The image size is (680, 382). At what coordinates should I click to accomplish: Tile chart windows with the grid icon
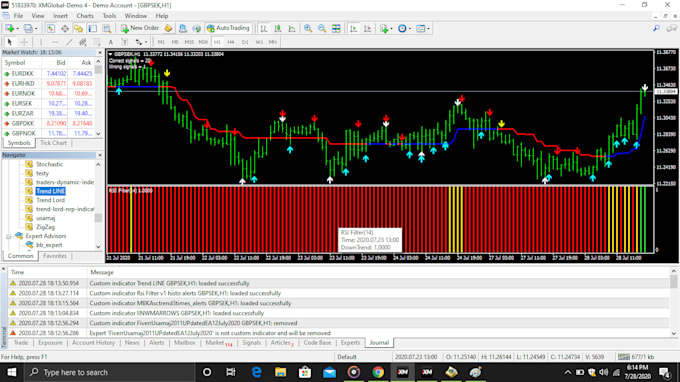coord(336,29)
